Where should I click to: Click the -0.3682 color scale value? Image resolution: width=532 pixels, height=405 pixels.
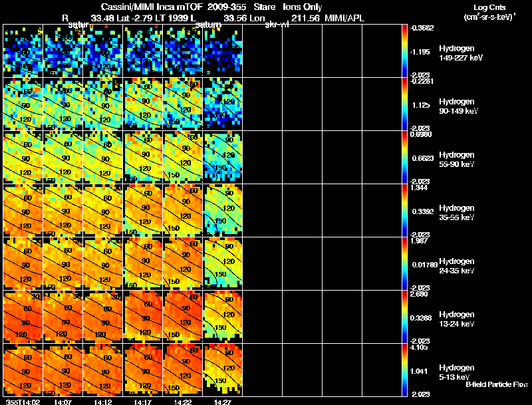tap(422, 28)
